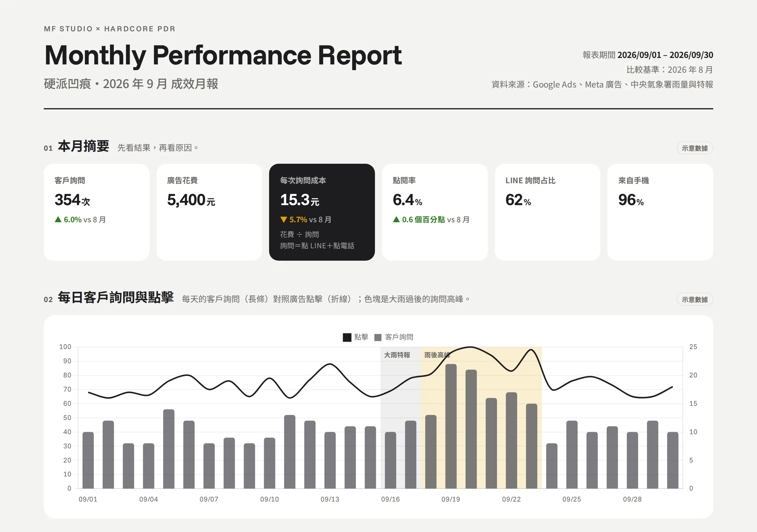Select the 廣告花費 5,400 元 card
Image resolution: width=757 pixels, height=532 pixels.
pos(209,212)
